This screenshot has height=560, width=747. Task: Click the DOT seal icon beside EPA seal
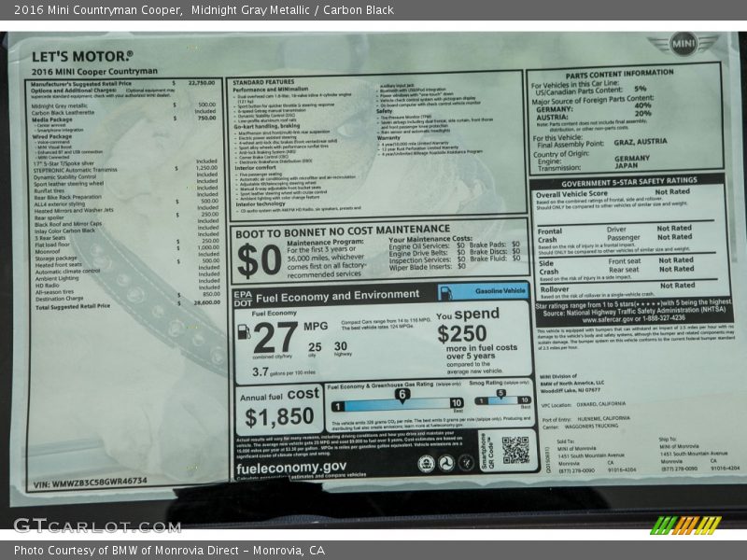click(x=446, y=463)
